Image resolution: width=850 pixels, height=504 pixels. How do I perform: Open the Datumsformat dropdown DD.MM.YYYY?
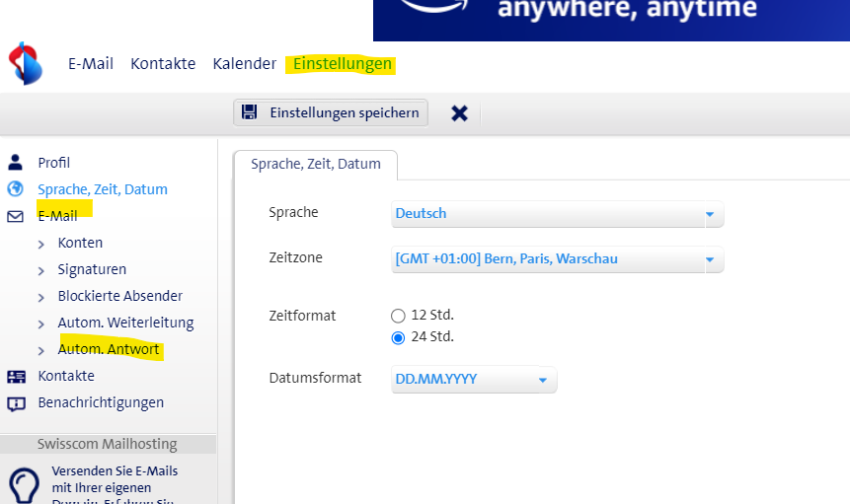(474, 380)
